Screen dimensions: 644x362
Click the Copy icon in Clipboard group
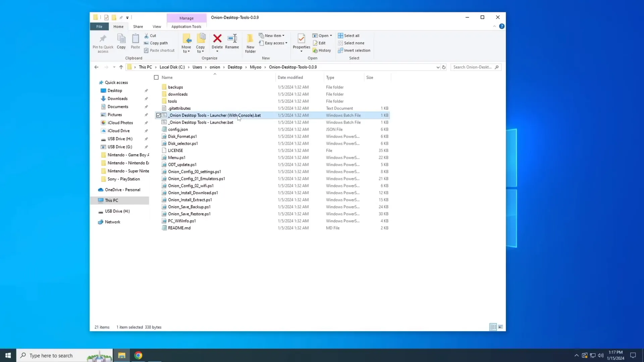(121, 39)
